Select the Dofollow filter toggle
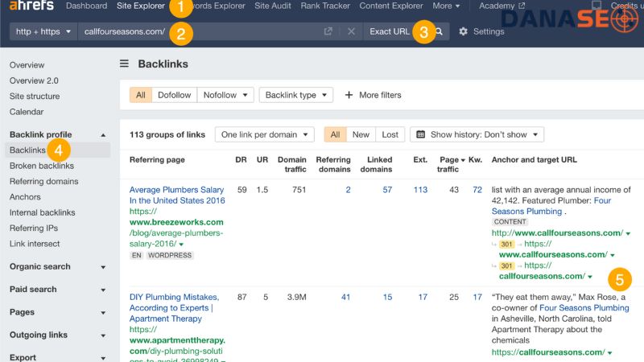The height and width of the screenshot is (362, 644). (x=174, y=95)
